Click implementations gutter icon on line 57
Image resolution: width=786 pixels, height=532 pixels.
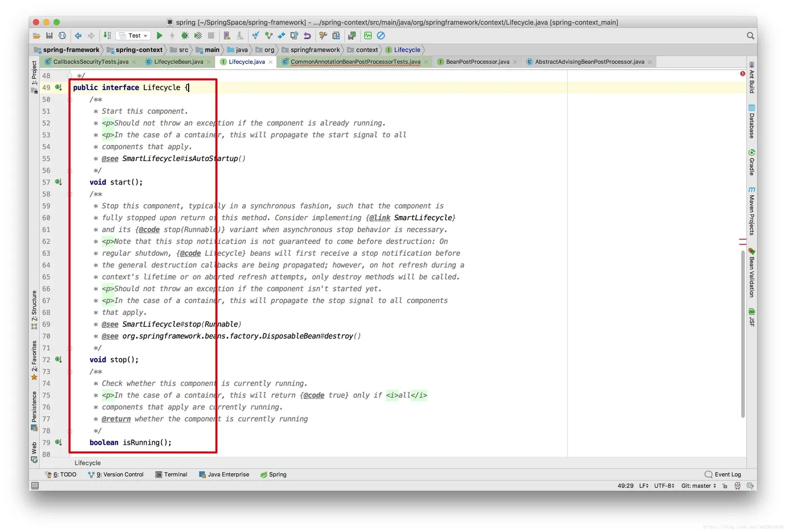pyautogui.click(x=58, y=182)
